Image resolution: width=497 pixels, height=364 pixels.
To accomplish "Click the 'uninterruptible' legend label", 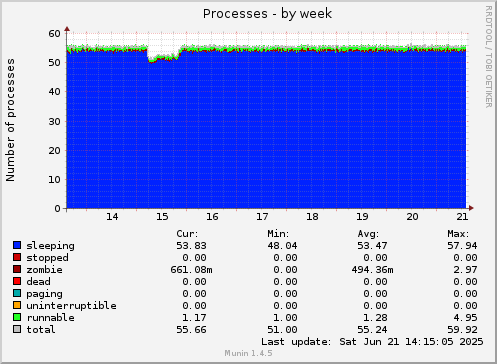I will 71,306.
